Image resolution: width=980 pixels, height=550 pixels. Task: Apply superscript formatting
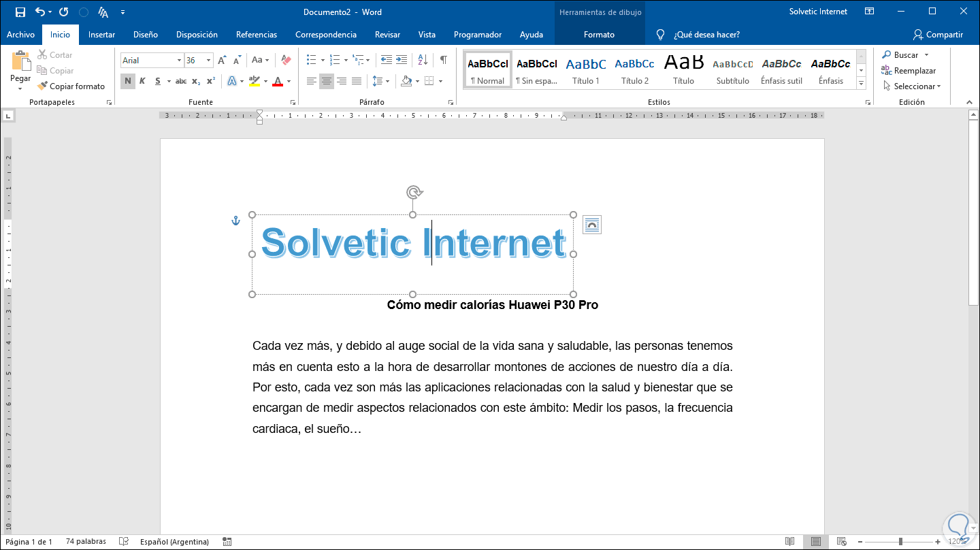coord(211,81)
